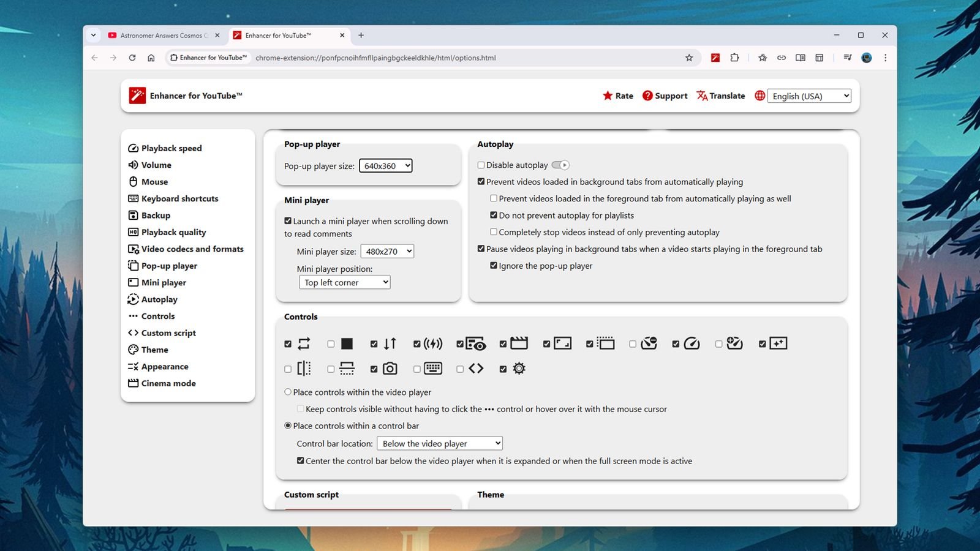Open the Mini player position dropdown
Screen dimensions: 980x551
(x=345, y=282)
